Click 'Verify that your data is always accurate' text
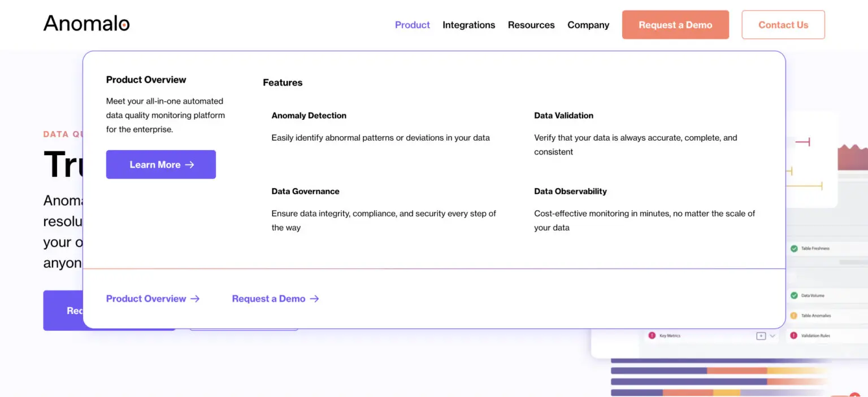This screenshot has height=397, width=868. [x=636, y=145]
